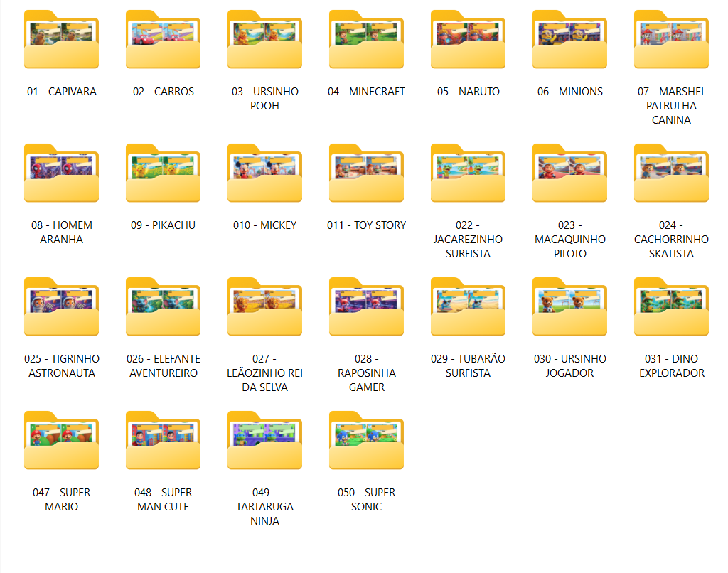The width and height of the screenshot is (728, 573).
Task: Select the 01 - CAPIVARA folder icon
Action: click(61, 41)
